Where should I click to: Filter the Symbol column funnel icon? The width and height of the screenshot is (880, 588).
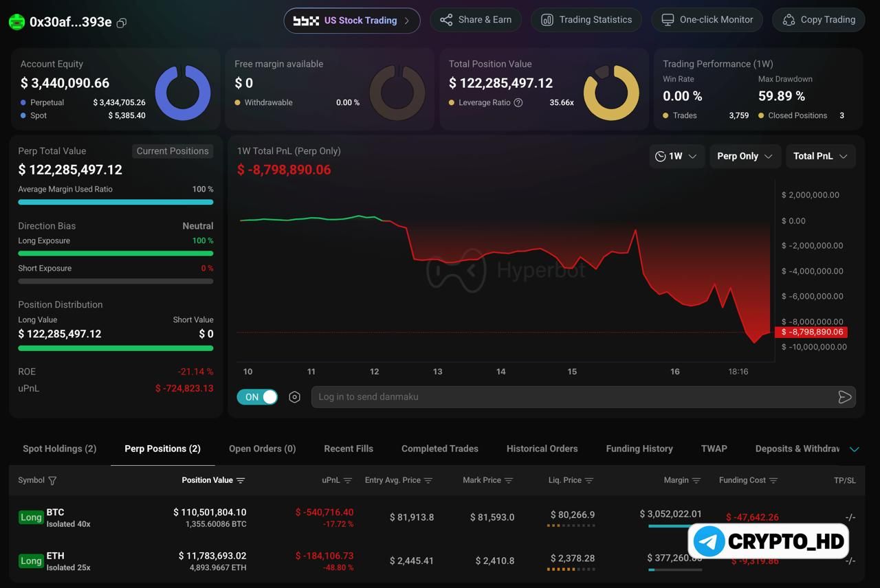[52, 481]
